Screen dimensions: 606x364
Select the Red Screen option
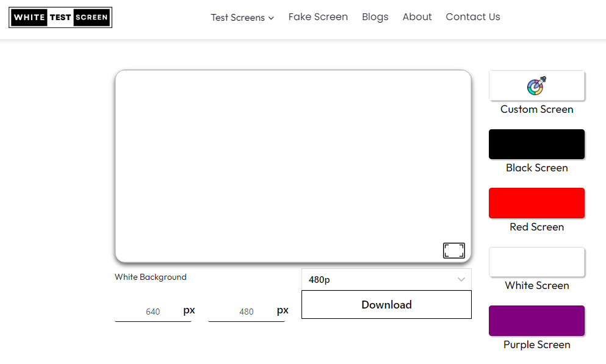pyautogui.click(x=536, y=202)
